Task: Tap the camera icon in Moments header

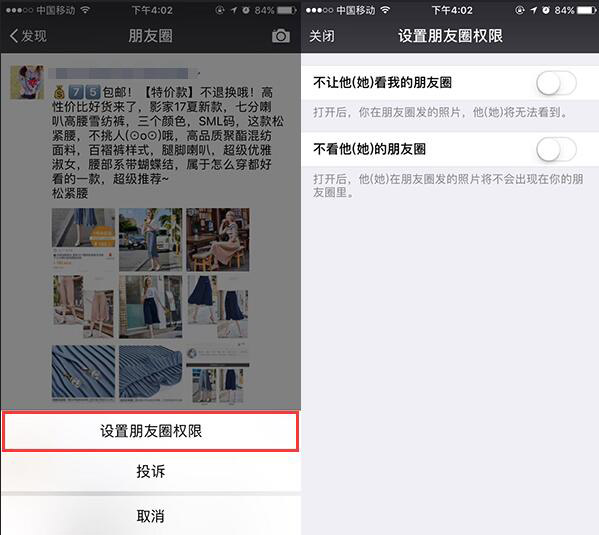Action: tap(281, 36)
